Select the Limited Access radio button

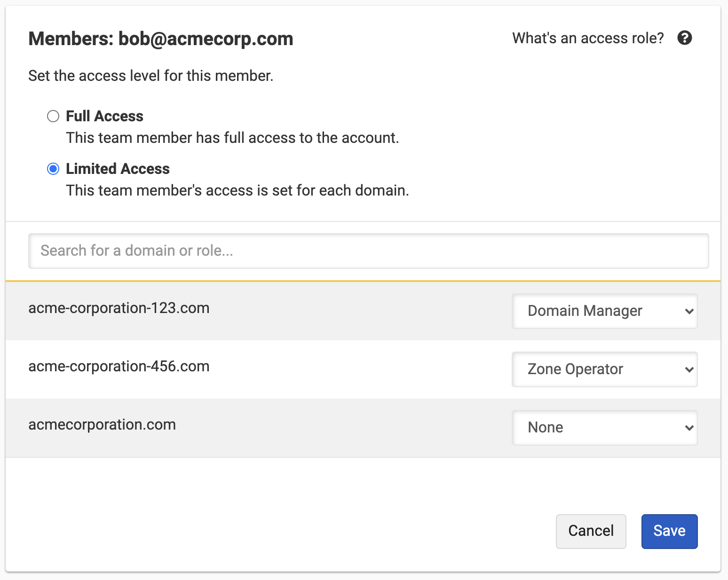53,169
